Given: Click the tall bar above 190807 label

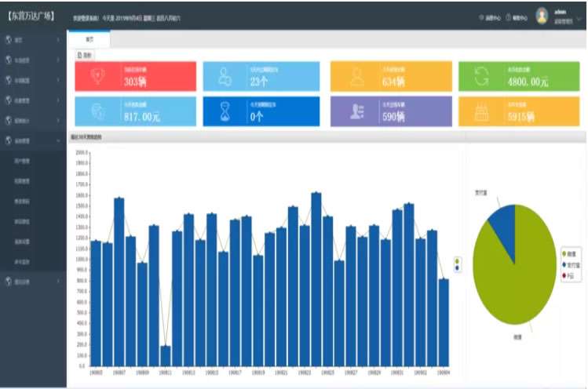Looking at the screenshot, I should pos(119,282).
